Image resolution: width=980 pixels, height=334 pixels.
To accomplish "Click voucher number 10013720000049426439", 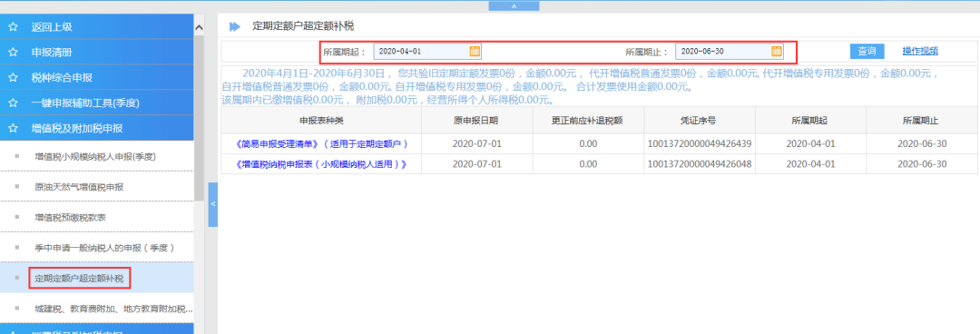I will [x=699, y=144].
